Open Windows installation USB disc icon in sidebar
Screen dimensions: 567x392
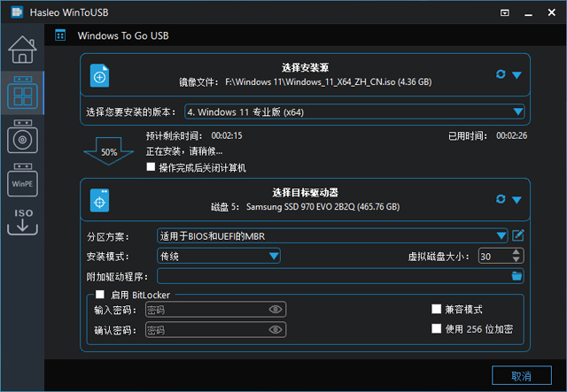tap(21, 137)
